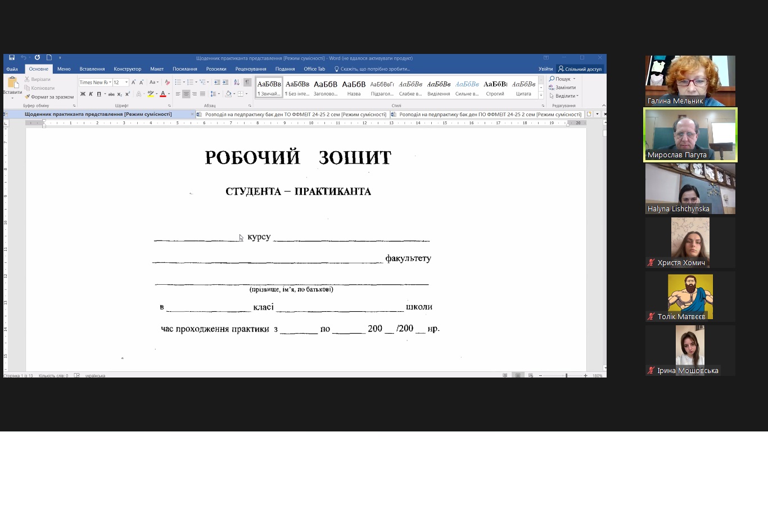768x532 pixels.
Task: Switch to the Рецензування ribbon tab
Action: click(x=251, y=69)
